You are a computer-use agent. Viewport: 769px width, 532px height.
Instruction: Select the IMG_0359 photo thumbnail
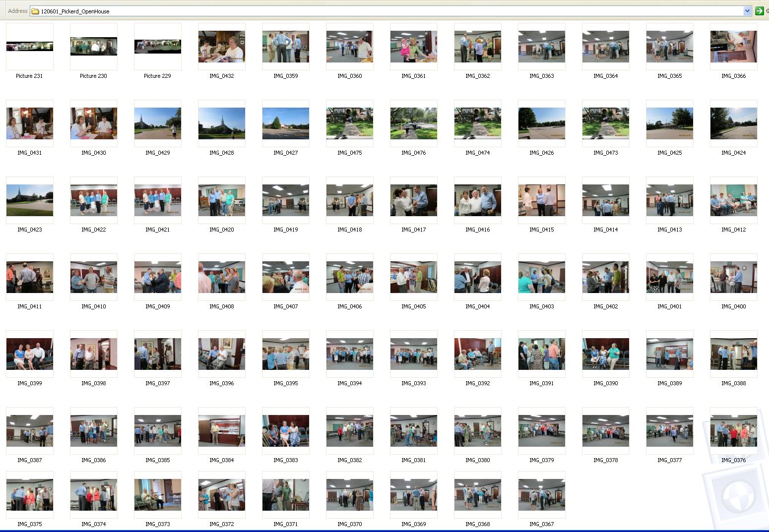click(286, 47)
